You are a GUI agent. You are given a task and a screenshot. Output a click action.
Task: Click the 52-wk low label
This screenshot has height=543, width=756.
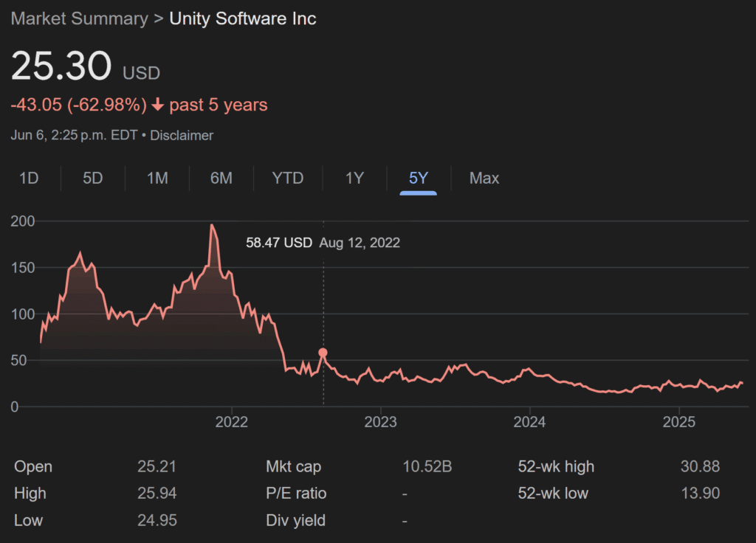tap(553, 494)
